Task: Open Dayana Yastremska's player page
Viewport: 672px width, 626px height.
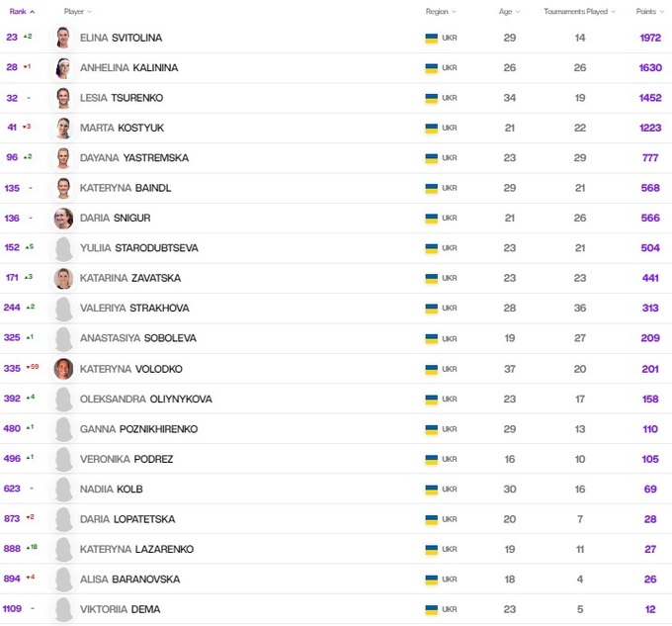Action: [133, 158]
